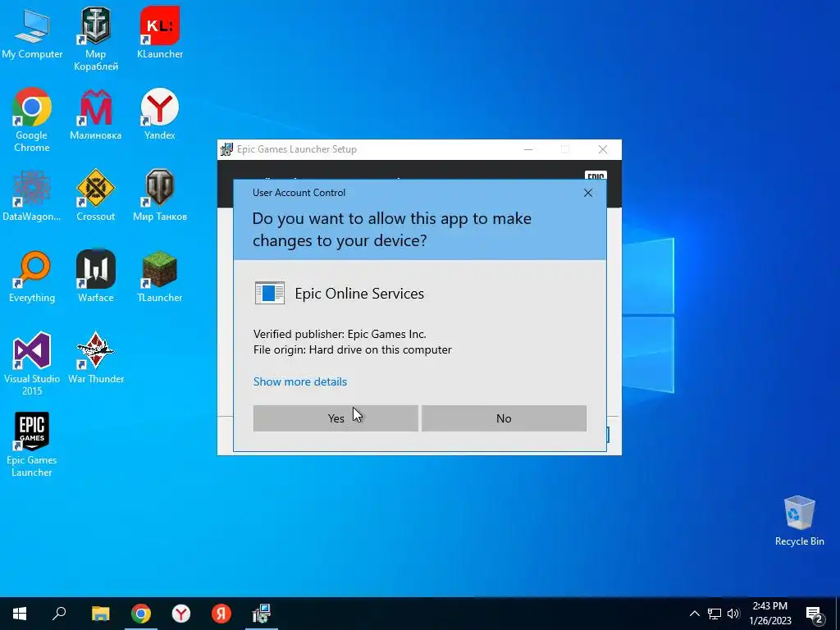Screen dimensions: 840x630
Task: Select the Google Chrome desktop shortcut
Action: (32, 120)
